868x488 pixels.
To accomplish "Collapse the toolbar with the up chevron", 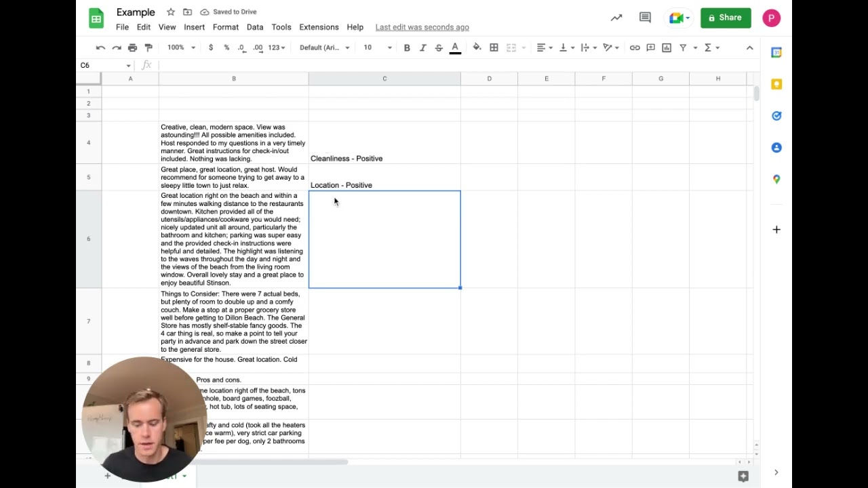I will [x=749, y=47].
